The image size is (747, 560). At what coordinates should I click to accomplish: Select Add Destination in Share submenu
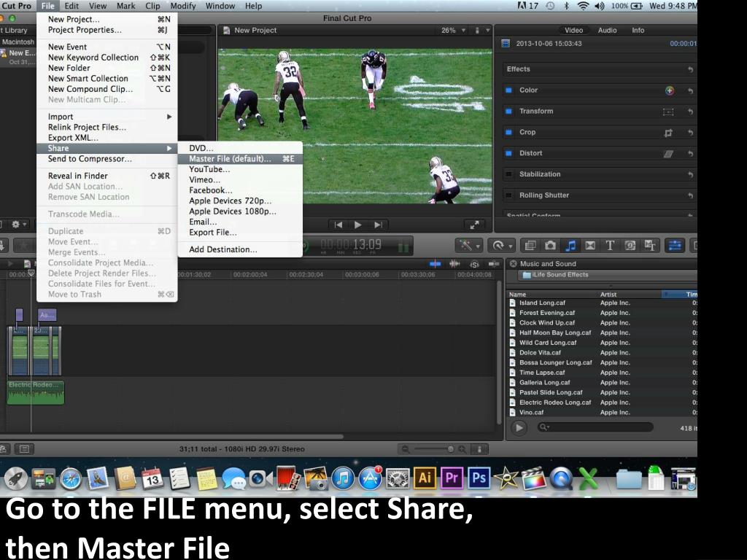(x=240, y=249)
